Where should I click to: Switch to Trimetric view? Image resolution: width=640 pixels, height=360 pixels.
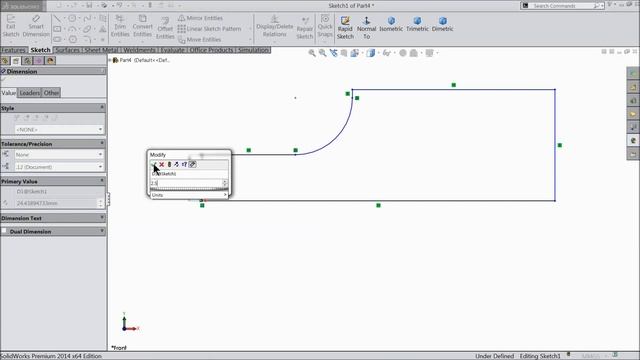pos(417,24)
